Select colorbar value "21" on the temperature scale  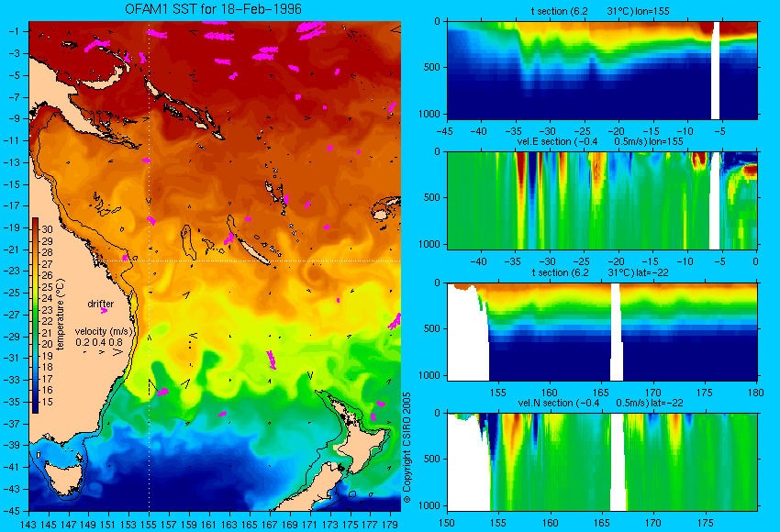tap(47, 333)
